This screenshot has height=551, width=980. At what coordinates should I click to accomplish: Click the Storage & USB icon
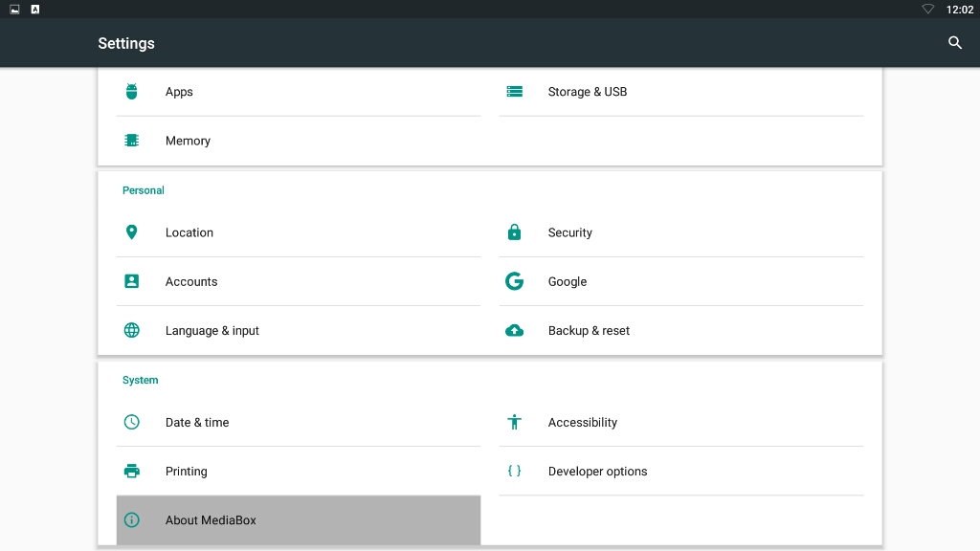(x=515, y=92)
